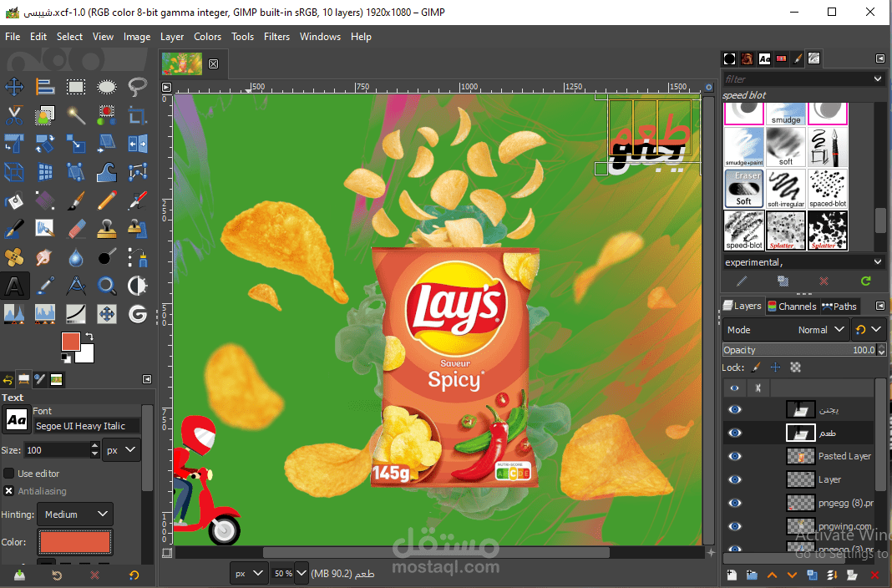The image size is (892, 588).
Task: Select the Clone stamp tool
Action: click(x=106, y=229)
